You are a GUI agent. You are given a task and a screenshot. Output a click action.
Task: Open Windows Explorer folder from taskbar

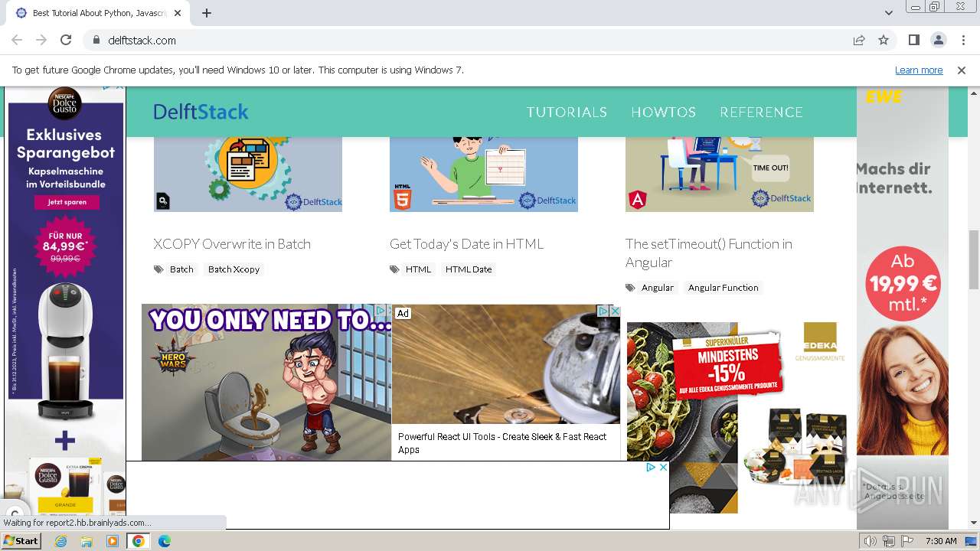coord(87,541)
